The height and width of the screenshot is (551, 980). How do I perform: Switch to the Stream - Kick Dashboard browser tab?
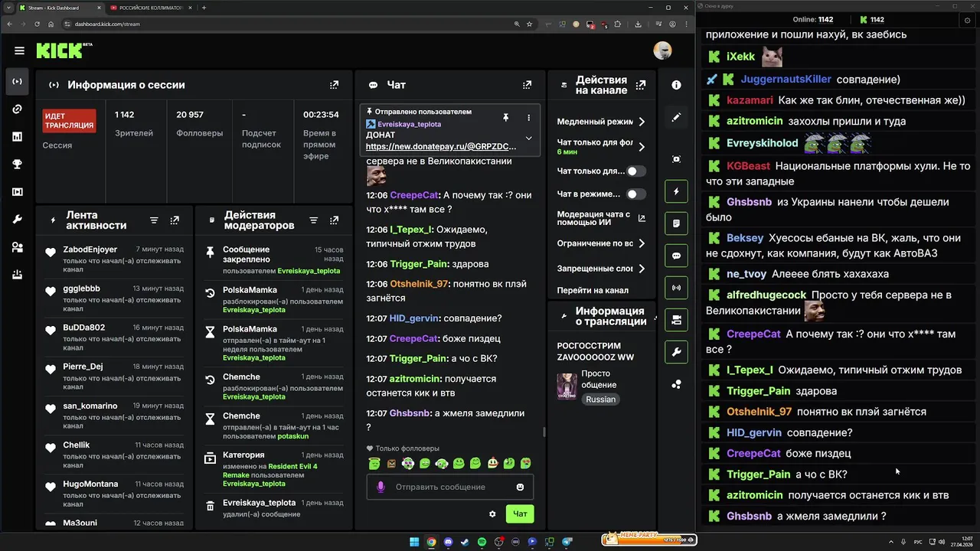coord(59,8)
